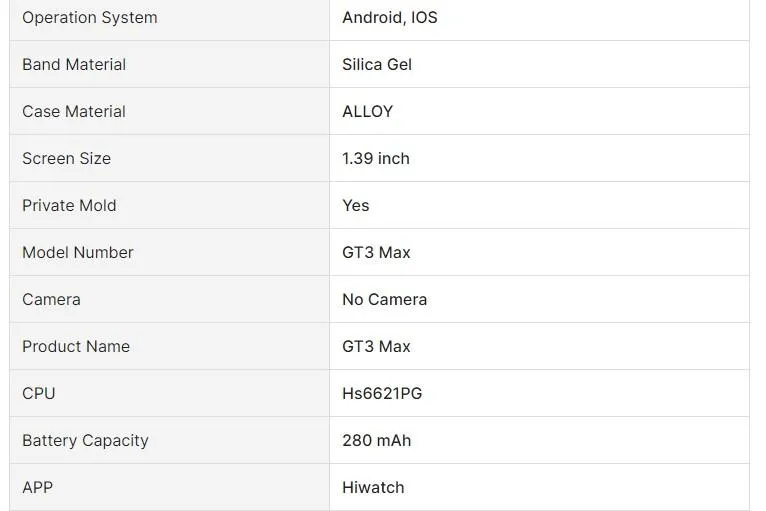
Task: Click the Camera row label
Action: [51, 300]
